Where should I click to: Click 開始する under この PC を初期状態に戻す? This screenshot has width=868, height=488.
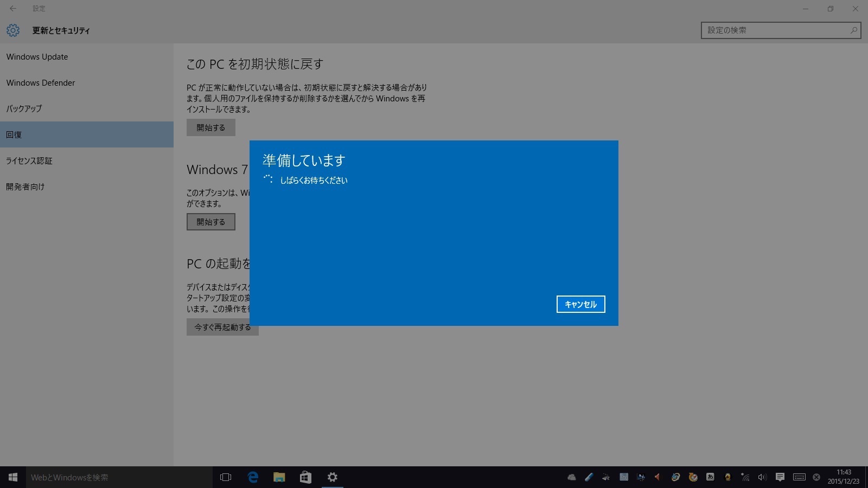[x=211, y=127]
